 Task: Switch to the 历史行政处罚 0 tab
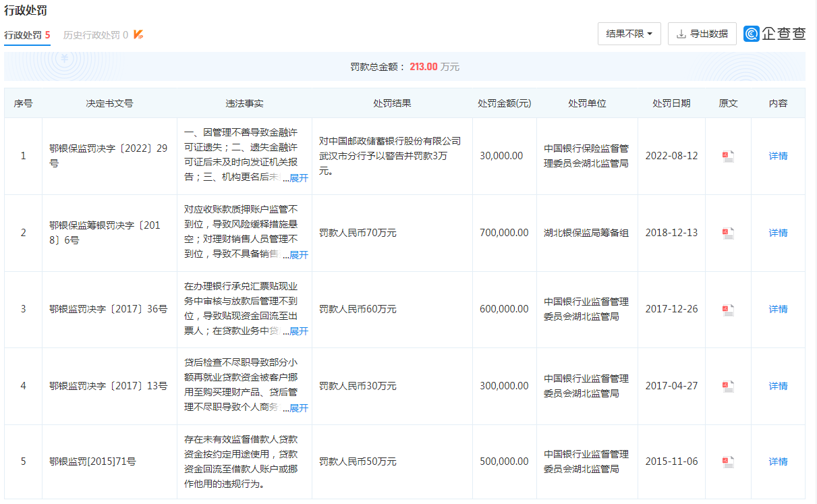(96, 35)
